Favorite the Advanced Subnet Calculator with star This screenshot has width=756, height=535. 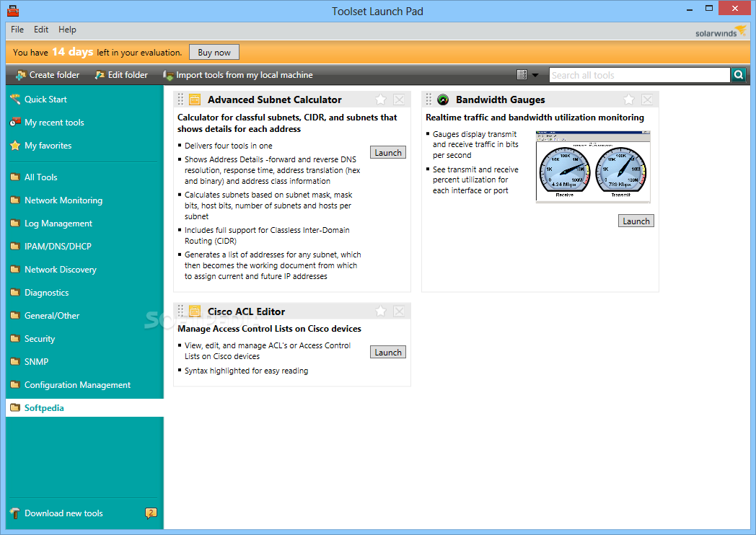tap(380, 100)
